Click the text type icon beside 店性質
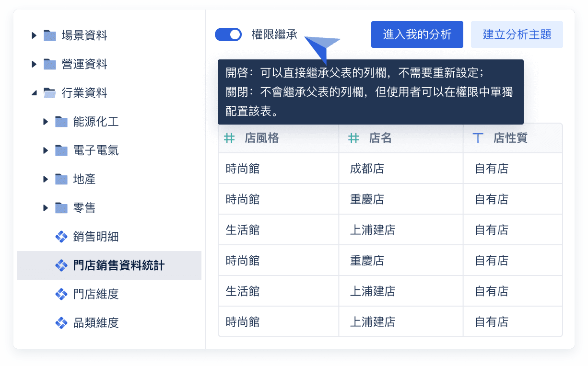 pyautogui.click(x=478, y=138)
